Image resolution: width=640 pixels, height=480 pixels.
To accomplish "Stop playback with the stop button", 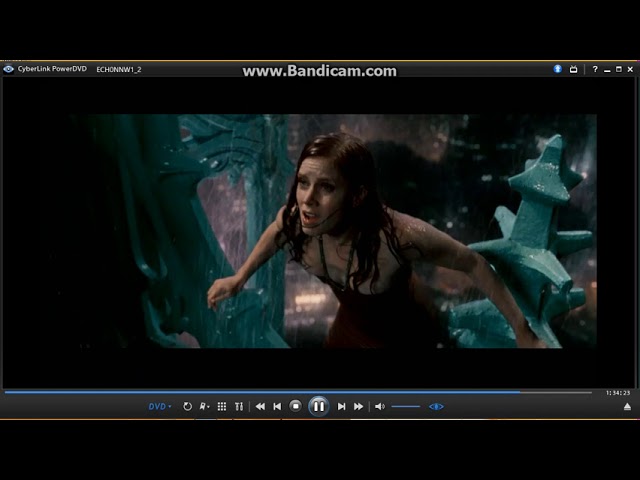I will click(296, 406).
